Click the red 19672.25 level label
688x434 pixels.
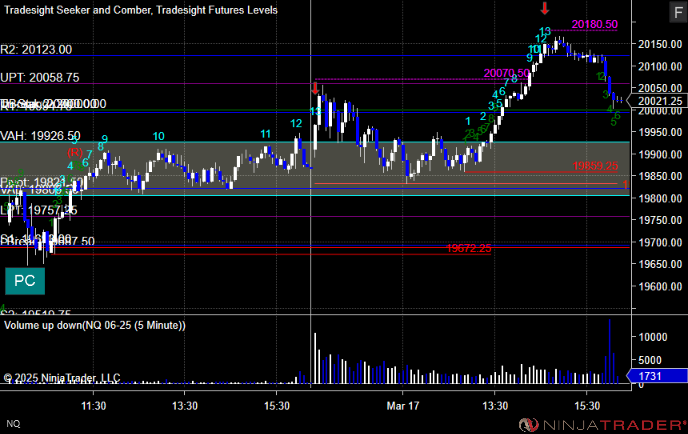(469, 248)
